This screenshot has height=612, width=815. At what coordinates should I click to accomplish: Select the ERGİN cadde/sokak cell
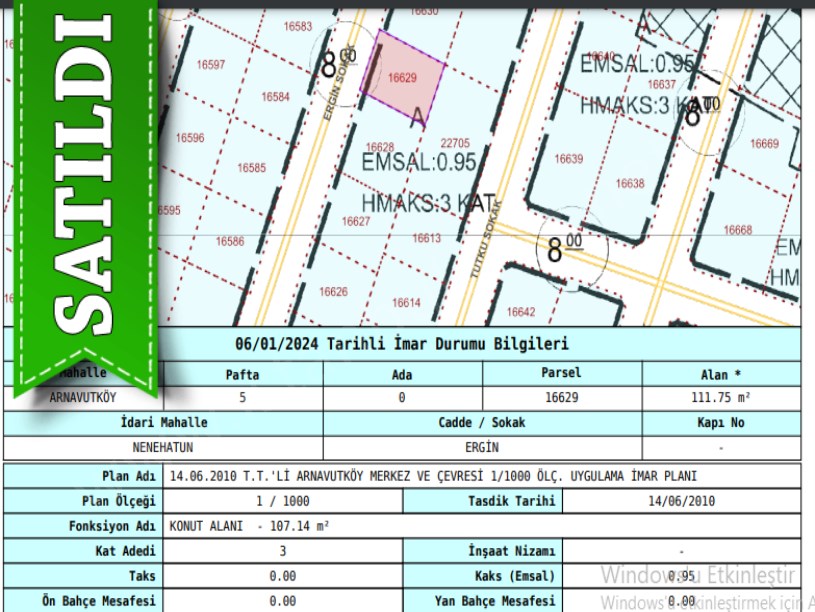click(x=482, y=448)
